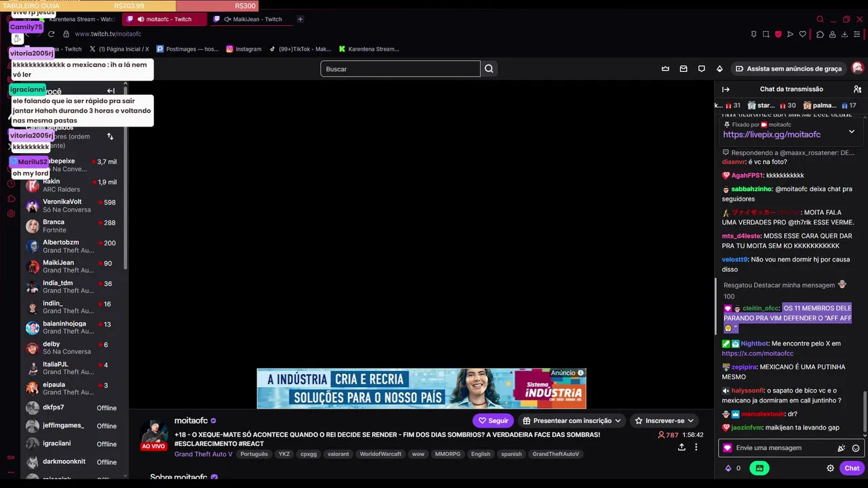
Task: Open a new browser tab plus
Action: [300, 19]
